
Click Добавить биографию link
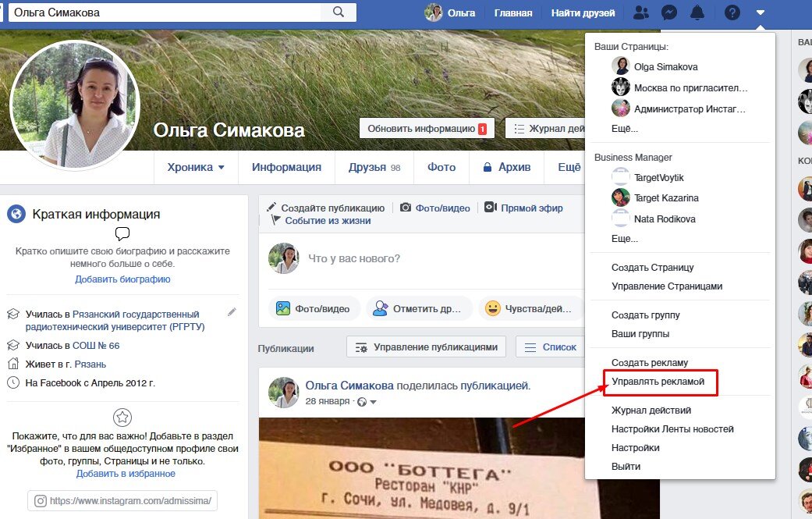click(122, 279)
